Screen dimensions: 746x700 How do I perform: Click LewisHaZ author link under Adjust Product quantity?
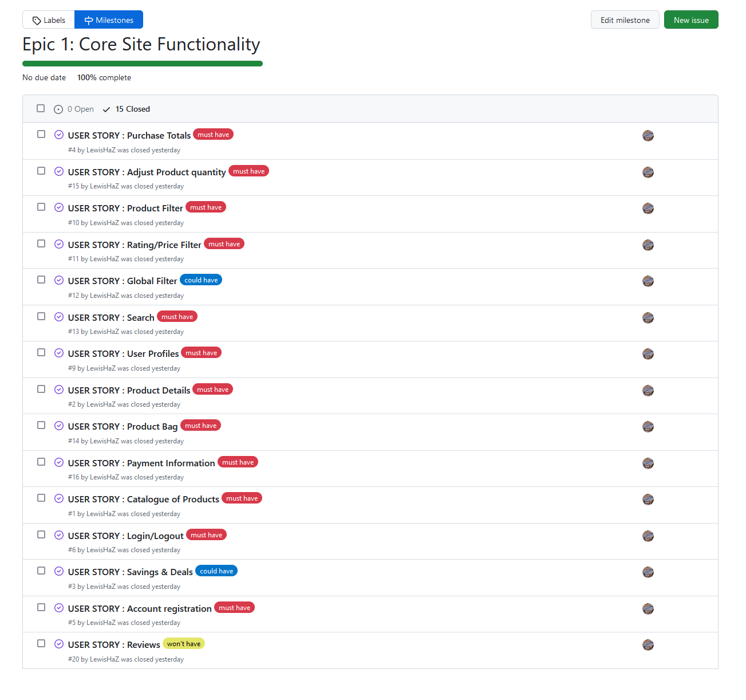pyautogui.click(x=104, y=186)
